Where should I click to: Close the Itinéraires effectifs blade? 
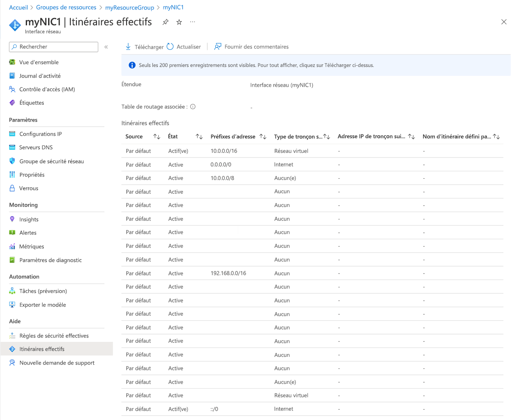pyautogui.click(x=504, y=22)
